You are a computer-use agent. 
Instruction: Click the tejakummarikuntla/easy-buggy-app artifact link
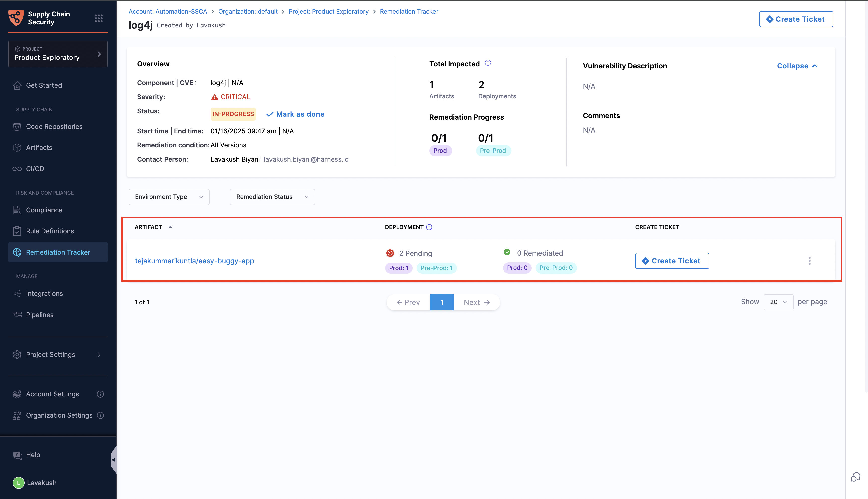coord(195,261)
